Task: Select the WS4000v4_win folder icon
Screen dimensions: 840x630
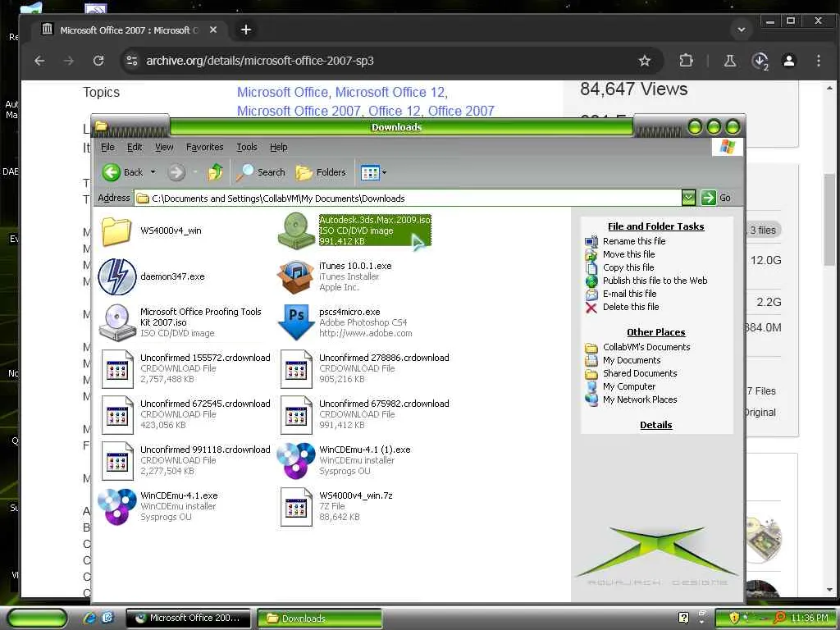Action: click(116, 231)
